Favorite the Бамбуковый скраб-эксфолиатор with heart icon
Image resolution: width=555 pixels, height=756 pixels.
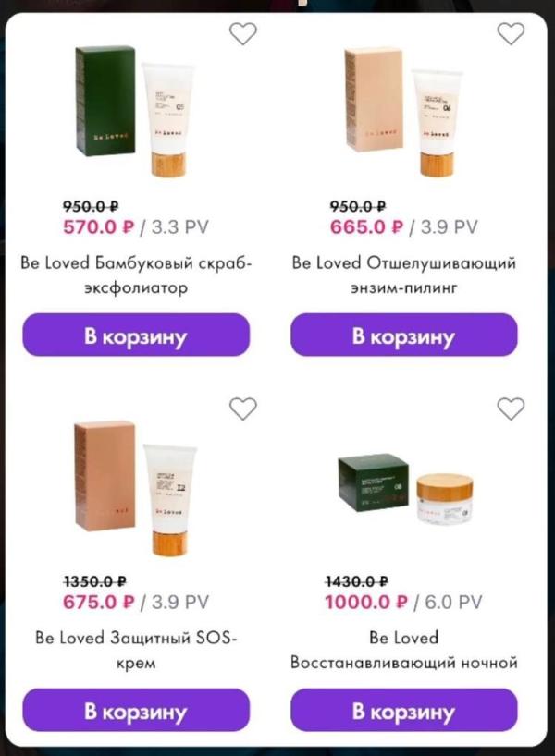click(x=242, y=34)
